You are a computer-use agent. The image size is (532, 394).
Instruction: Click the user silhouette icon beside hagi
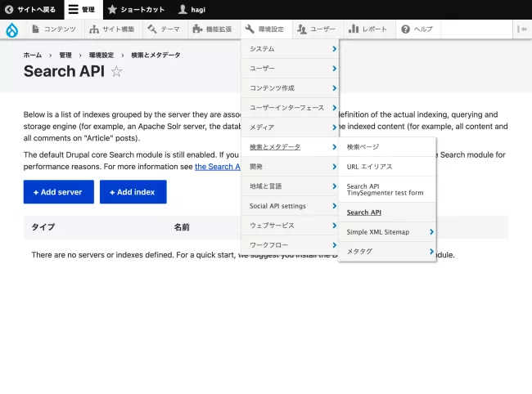(x=183, y=10)
